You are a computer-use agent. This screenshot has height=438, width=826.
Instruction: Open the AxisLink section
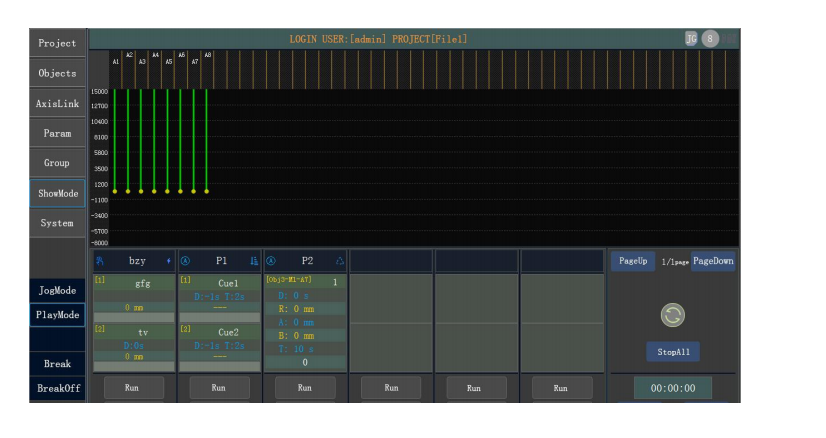[x=57, y=103]
